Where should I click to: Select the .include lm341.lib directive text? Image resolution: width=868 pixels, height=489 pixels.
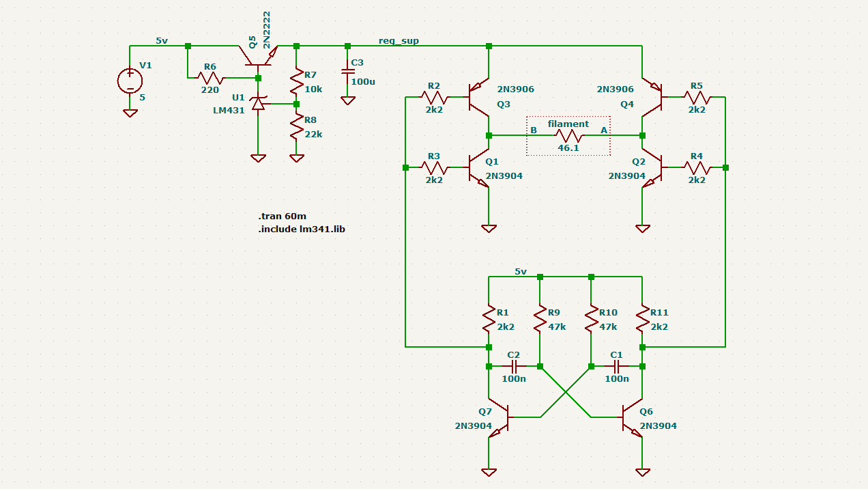(x=302, y=229)
